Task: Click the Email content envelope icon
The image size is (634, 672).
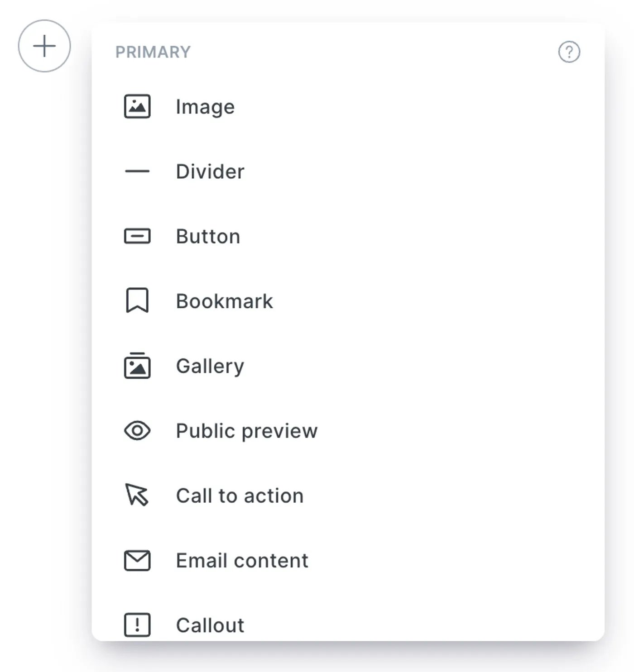Action: [137, 561]
